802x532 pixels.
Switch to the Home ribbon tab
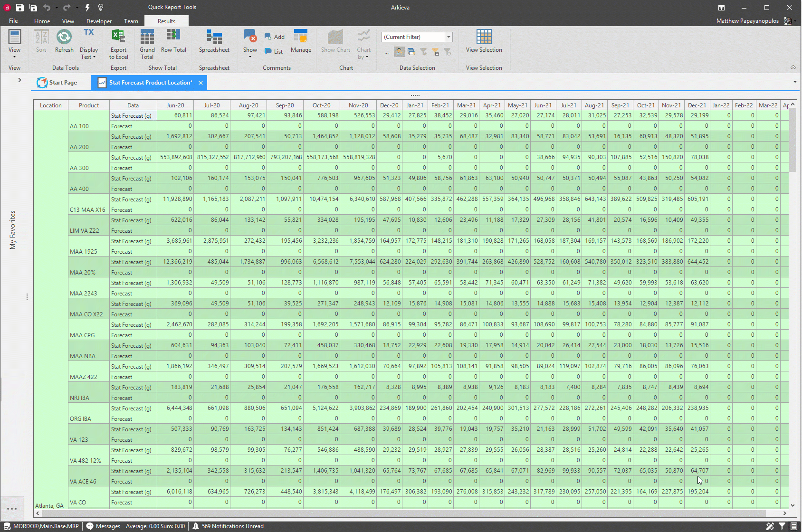click(x=42, y=21)
